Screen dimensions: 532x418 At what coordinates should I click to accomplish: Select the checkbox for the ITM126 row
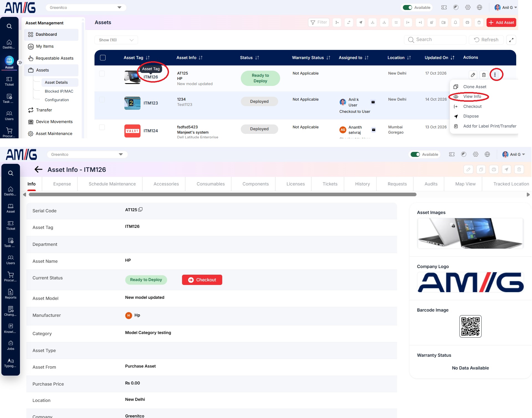click(102, 73)
